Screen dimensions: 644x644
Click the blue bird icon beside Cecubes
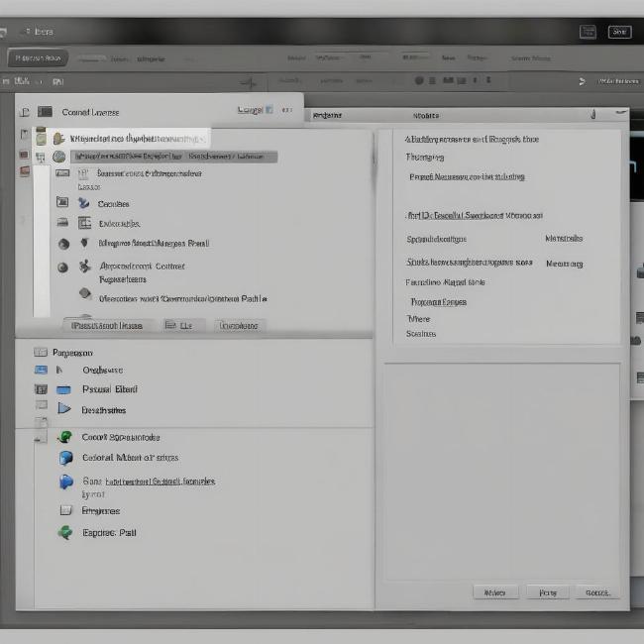84,202
